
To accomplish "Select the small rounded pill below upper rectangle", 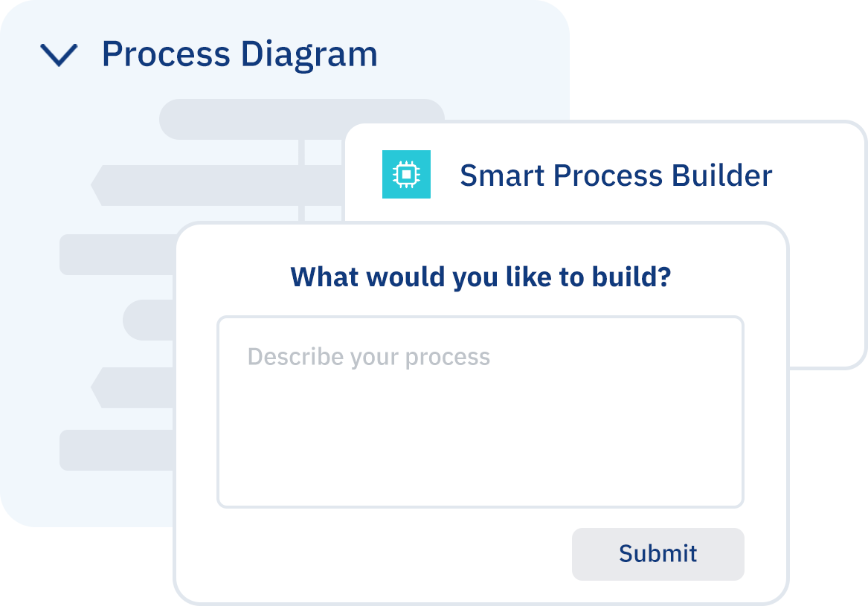I will (149, 320).
